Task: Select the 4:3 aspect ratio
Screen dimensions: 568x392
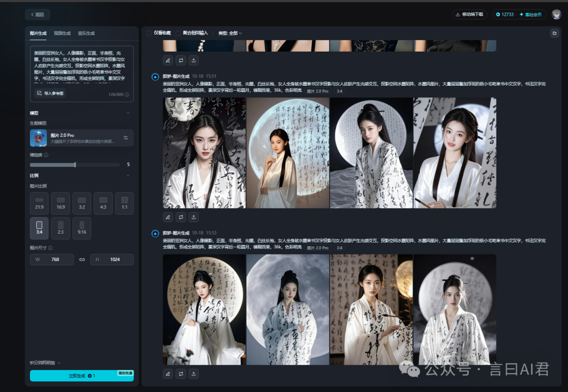Action: [103, 203]
